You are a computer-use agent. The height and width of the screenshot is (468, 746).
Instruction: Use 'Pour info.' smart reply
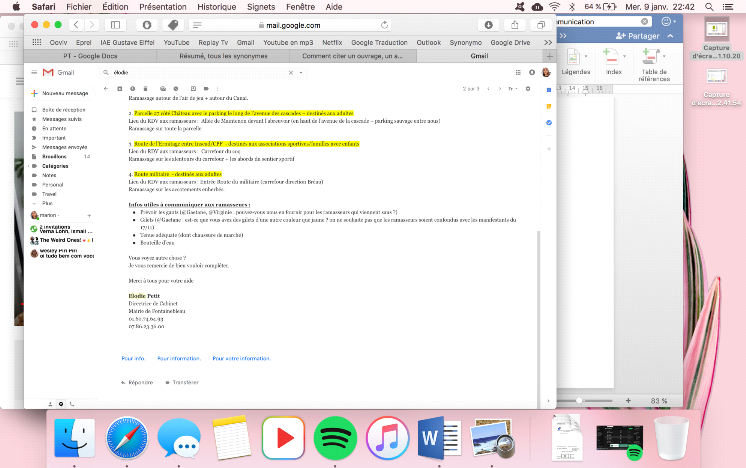click(x=133, y=359)
